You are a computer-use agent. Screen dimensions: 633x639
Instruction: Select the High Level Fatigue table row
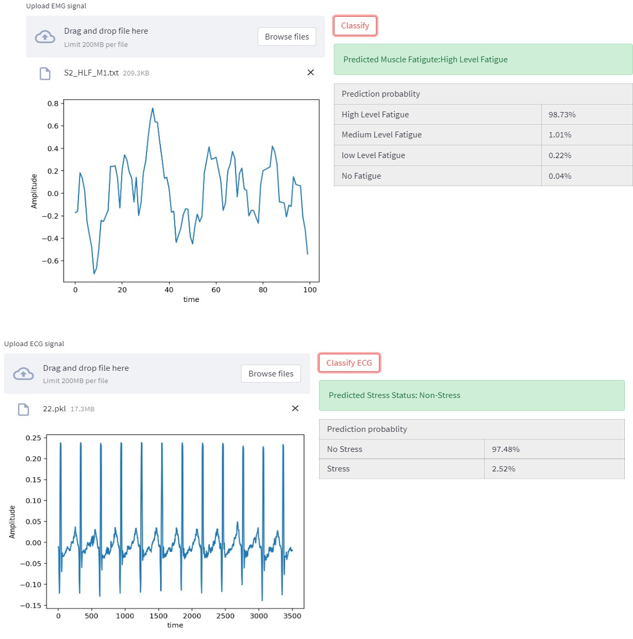[483, 115]
